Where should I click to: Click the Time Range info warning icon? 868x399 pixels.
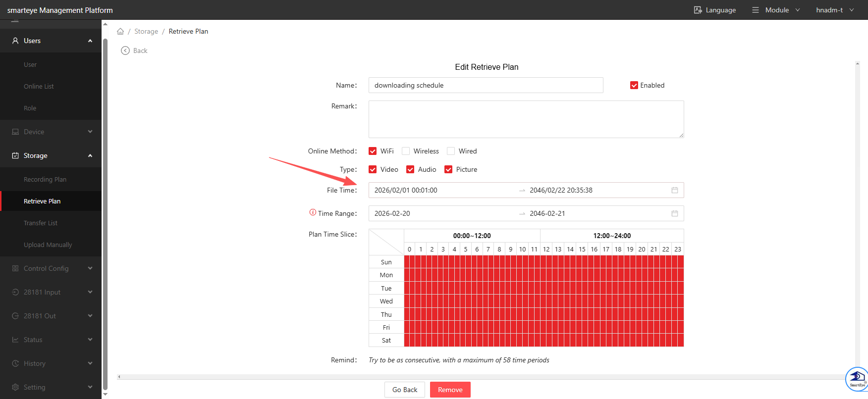point(313,212)
